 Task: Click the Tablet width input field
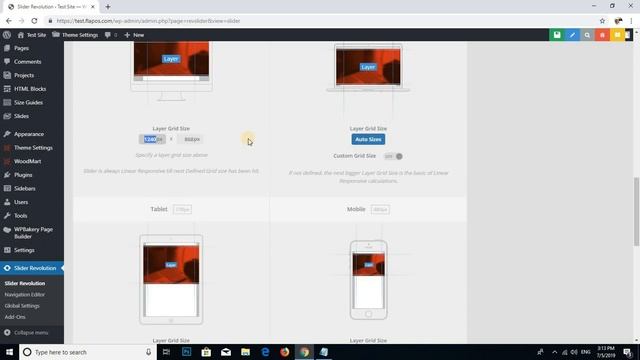[x=182, y=209]
